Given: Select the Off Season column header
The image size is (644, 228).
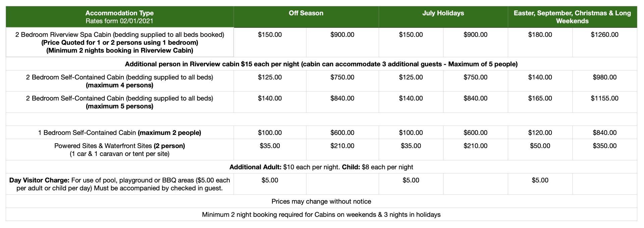Looking at the screenshot, I should pyautogui.click(x=306, y=13).
